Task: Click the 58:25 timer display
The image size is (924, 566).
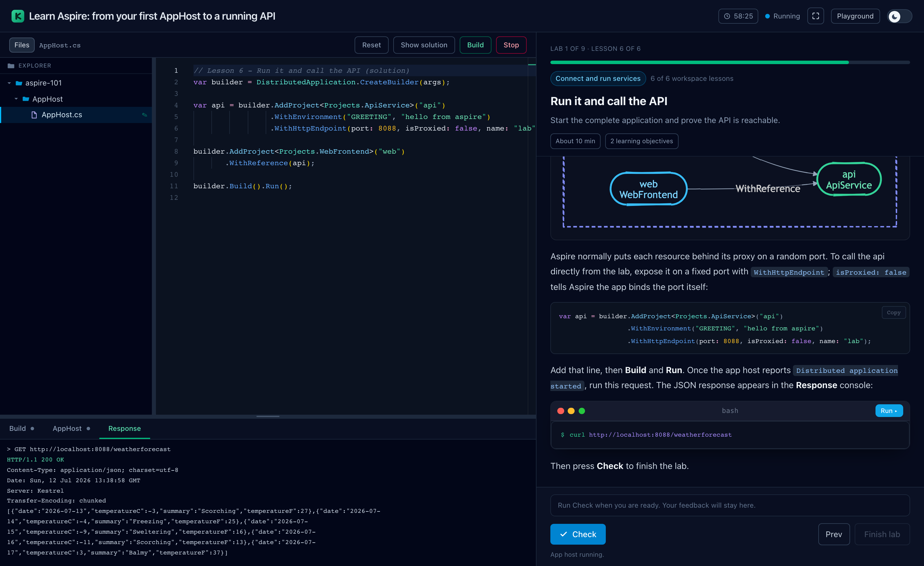Action: (x=738, y=16)
